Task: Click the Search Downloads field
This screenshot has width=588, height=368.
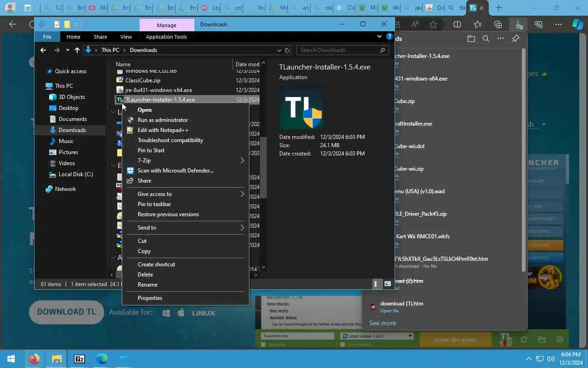Action: [x=343, y=50]
